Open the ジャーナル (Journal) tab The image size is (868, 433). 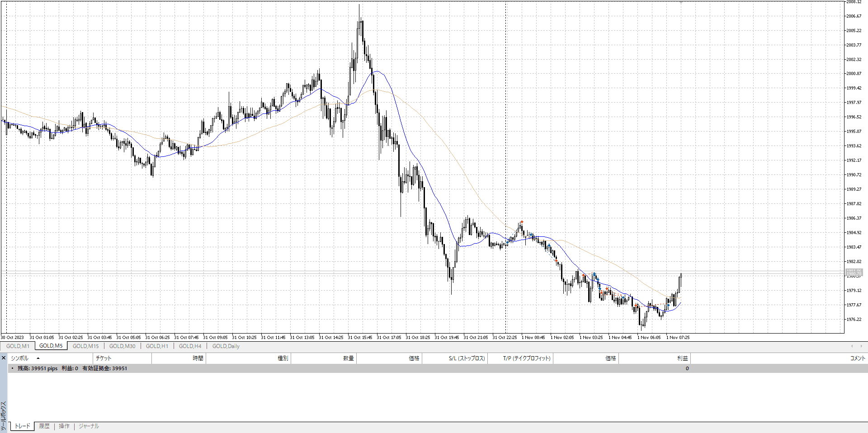pyautogui.click(x=89, y=426)
